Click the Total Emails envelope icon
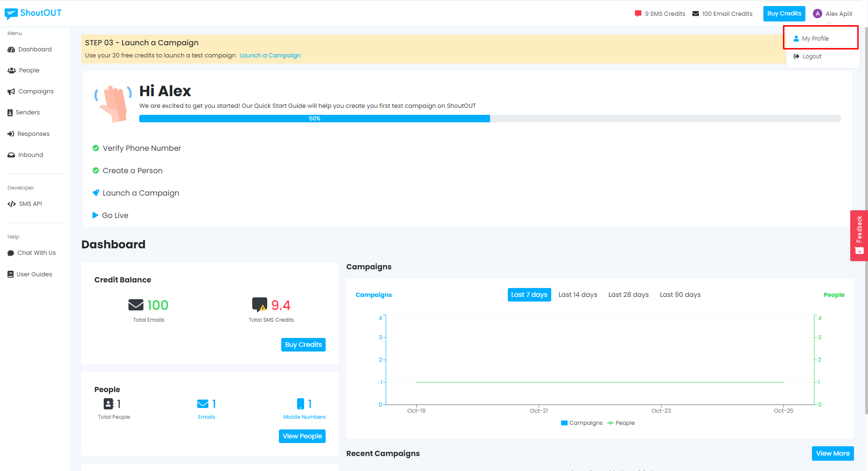Screen dimensions: 868x471 click(x=136, y=305)
